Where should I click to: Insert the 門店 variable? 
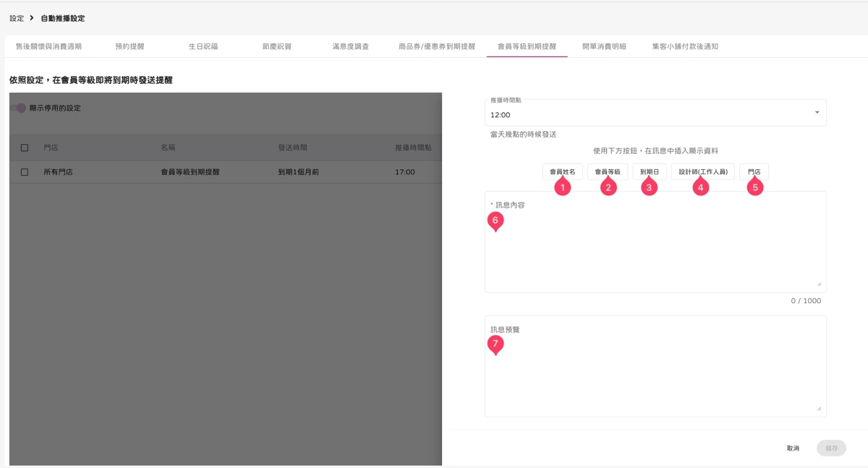tap(754, 171)
